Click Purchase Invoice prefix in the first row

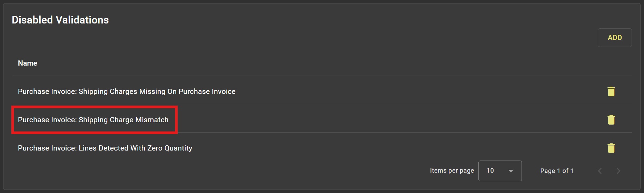pyautogui.click(x=47, y=91)
